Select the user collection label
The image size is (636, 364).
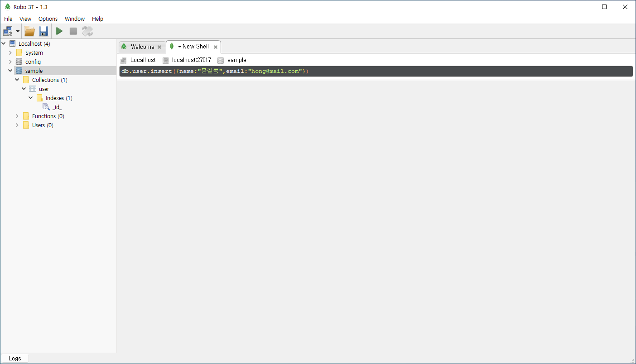point(44,89)
